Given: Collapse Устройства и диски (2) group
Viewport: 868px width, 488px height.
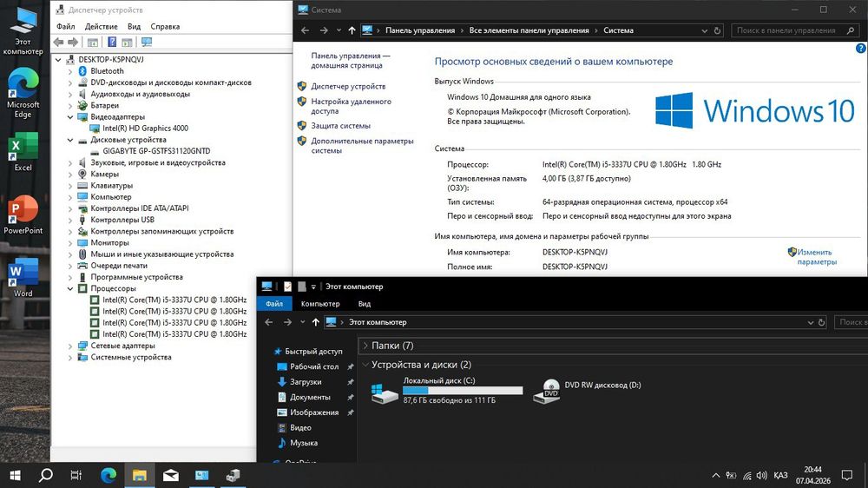Looking at the screenshot, I should [x=365, y=365].
